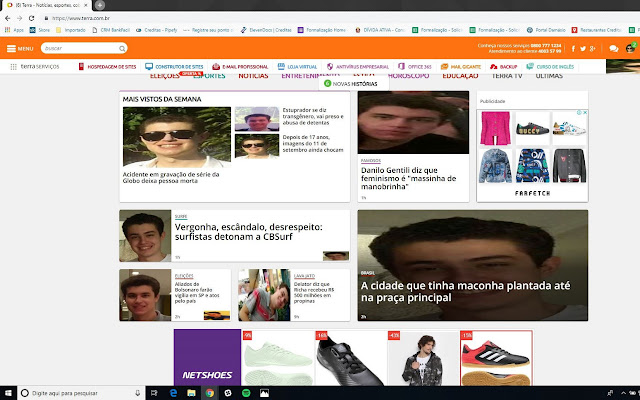
Task: Open the chat bubbles icon in header
Action: (613, 49)
